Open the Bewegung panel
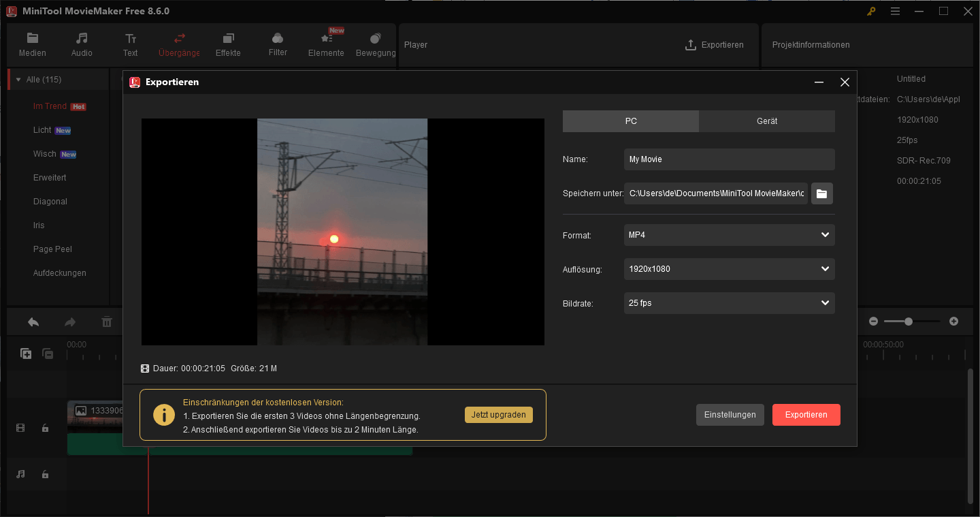The image size is (980, 517). pyautogui.click(x=375, y=44)
